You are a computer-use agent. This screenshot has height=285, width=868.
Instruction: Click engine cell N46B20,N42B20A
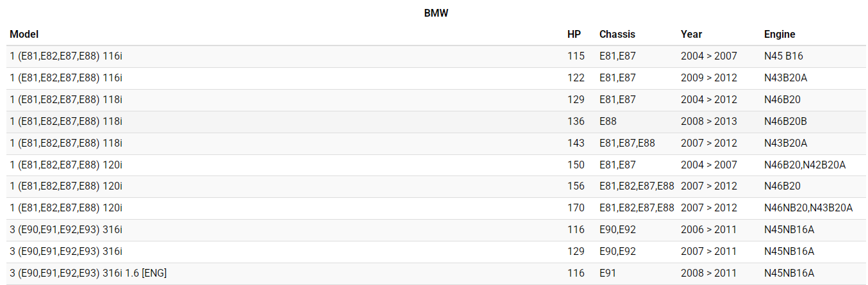pyautogui.click(x=805, y=165)
